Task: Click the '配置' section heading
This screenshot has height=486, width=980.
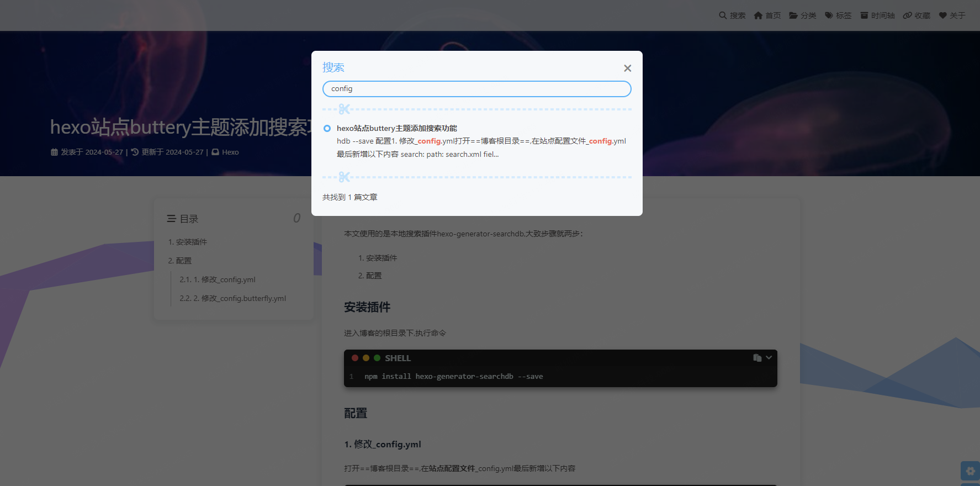Action: pyautogui.click(x=356, y=413)
